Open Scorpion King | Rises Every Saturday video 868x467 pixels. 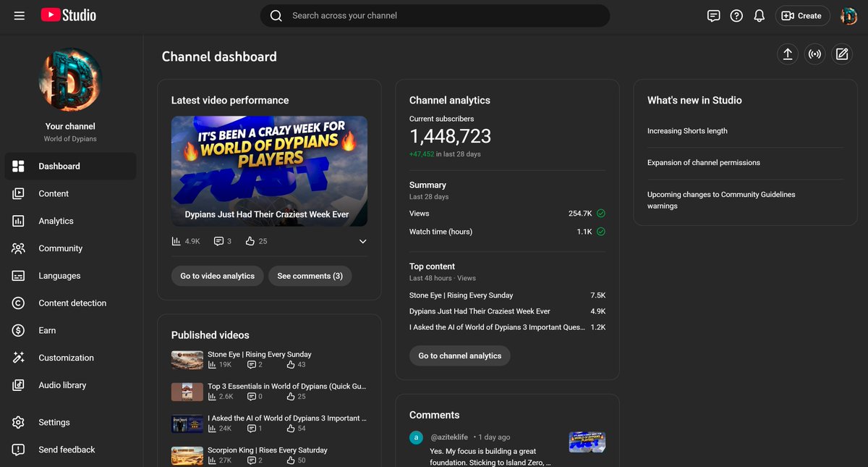coord(268,450)
